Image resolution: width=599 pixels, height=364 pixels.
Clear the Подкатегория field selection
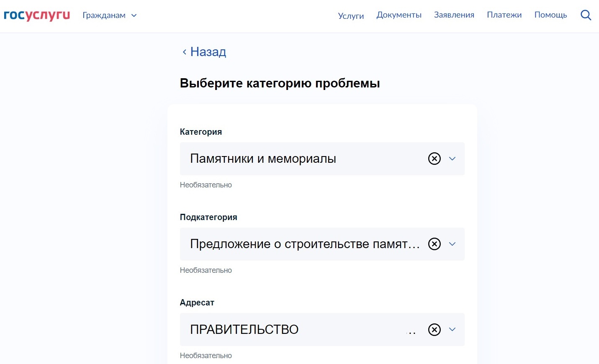[434, 244]
